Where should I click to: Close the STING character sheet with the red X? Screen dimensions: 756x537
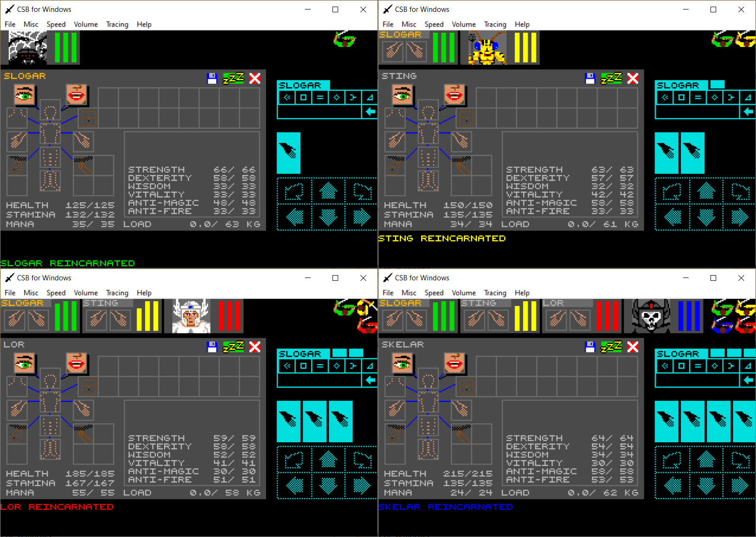(x=633, y=78)
